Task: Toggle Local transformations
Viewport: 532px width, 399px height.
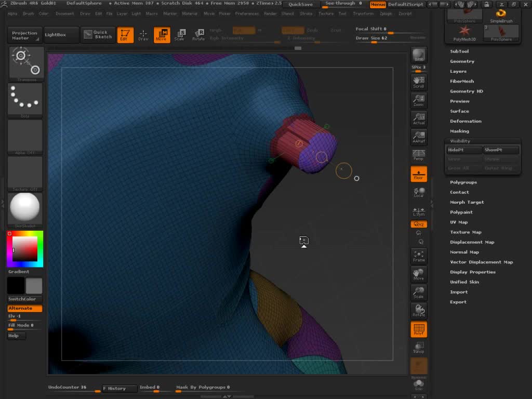Action: pos(419,192)
